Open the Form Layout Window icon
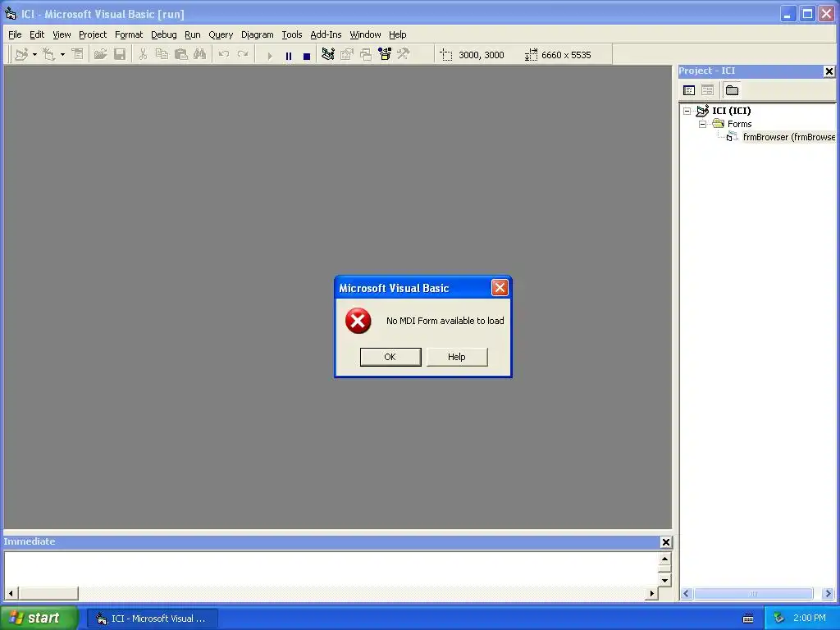Image resolution: width=840 pixels, height=630 pixels. (366, 54)
